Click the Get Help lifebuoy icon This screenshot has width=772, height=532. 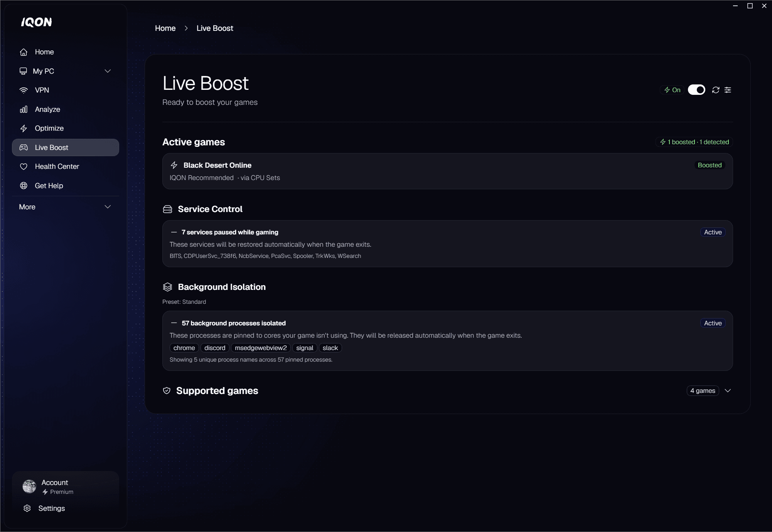(24, 185)
